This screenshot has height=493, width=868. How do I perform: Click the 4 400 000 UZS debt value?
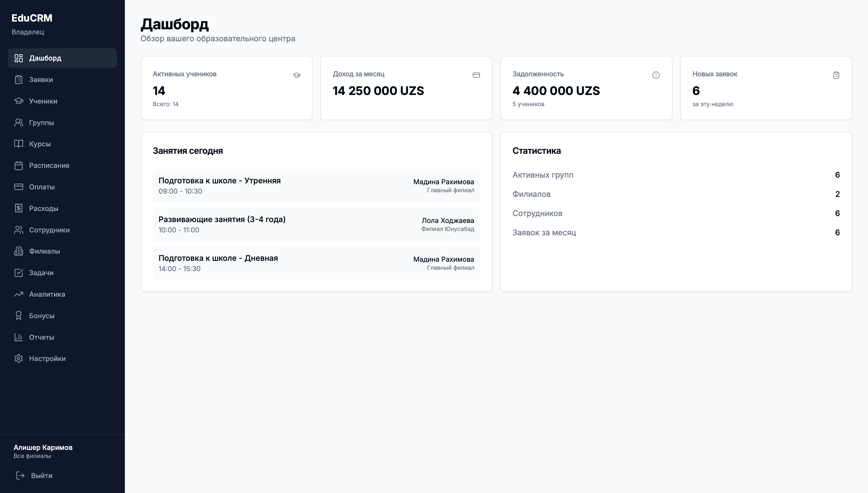(556, 91)
